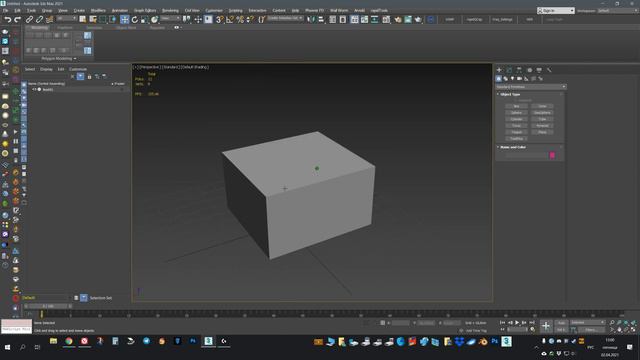Open the Reference Coordinate System dropdown
This screenshot has height=360, width=640.
tap(170, 19)
